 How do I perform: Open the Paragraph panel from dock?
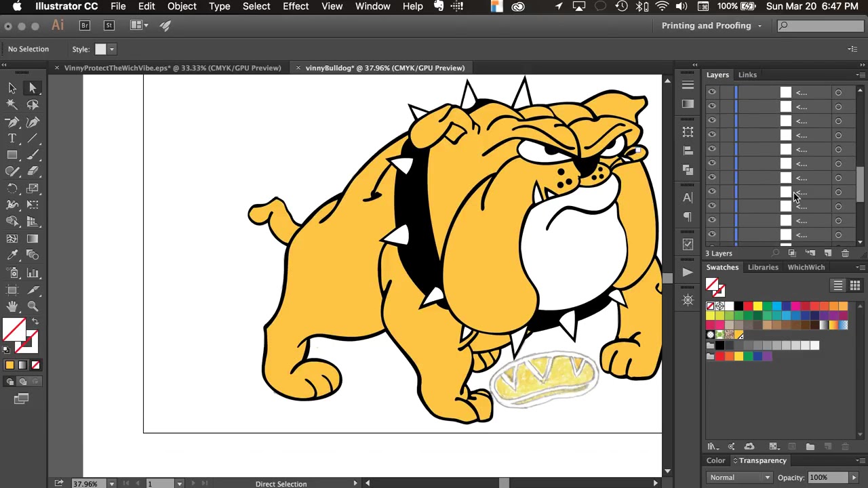click(x=688, y=217)
